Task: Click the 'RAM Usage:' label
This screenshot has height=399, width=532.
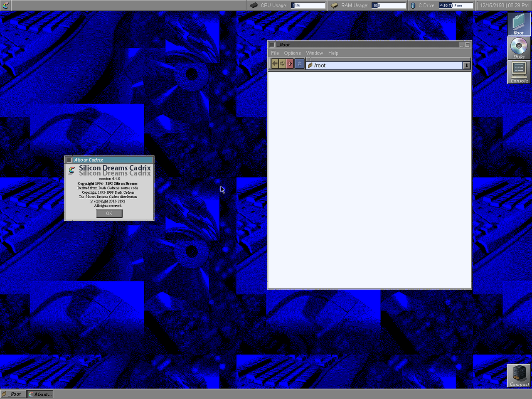Action: [355, 5]
